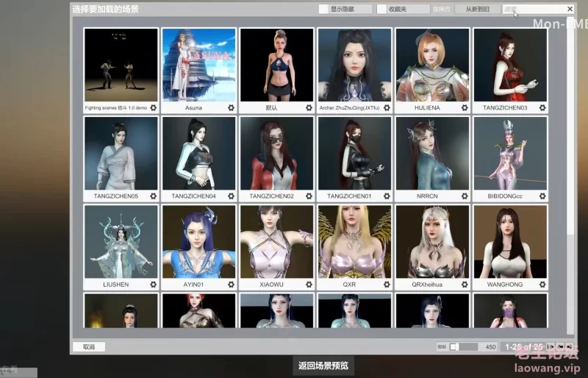Select the TANGZICHEN02 name label
The image size is (588, 378).
click(x=271, y=196)
